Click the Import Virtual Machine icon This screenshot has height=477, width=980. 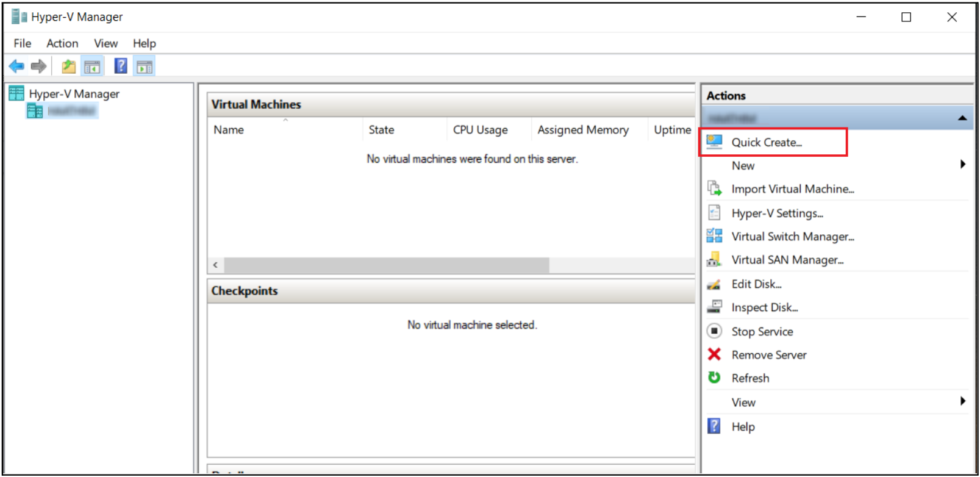click(714, 188)
